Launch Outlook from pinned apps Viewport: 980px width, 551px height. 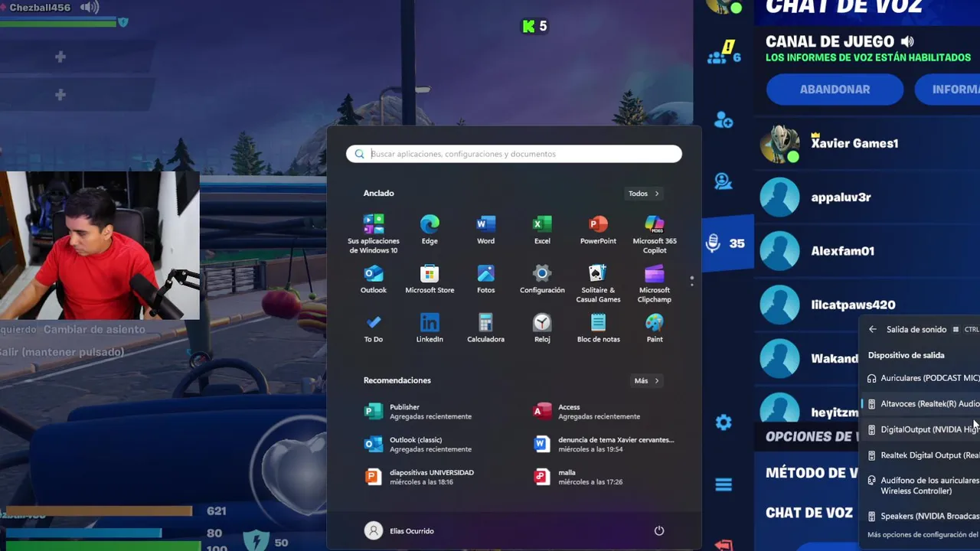[374, 279]
